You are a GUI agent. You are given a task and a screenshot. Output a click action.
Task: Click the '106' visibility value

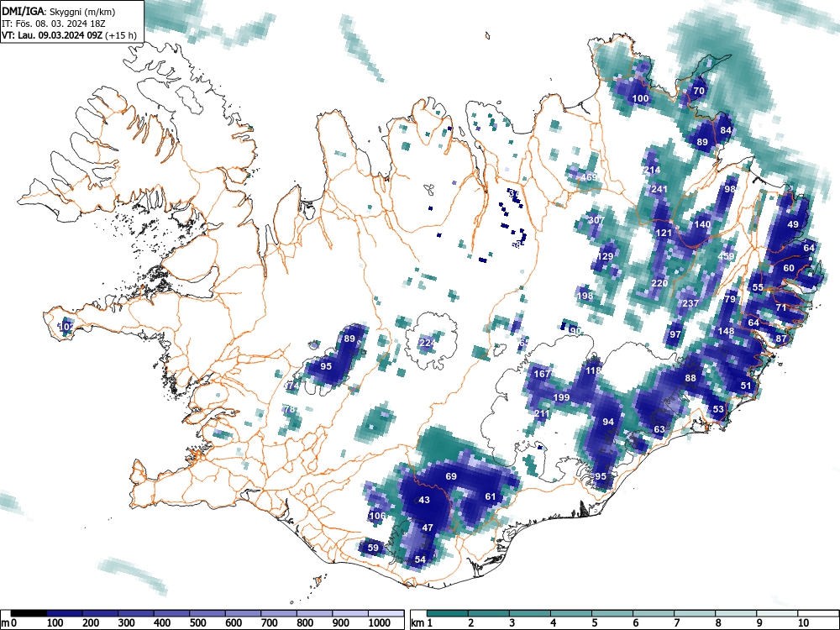(x=378, y=516)
